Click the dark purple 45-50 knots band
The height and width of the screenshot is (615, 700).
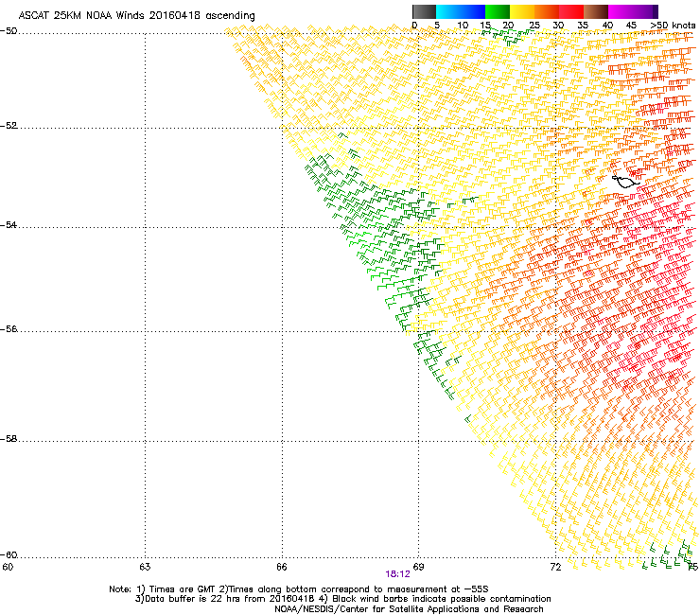pos(645,11)
